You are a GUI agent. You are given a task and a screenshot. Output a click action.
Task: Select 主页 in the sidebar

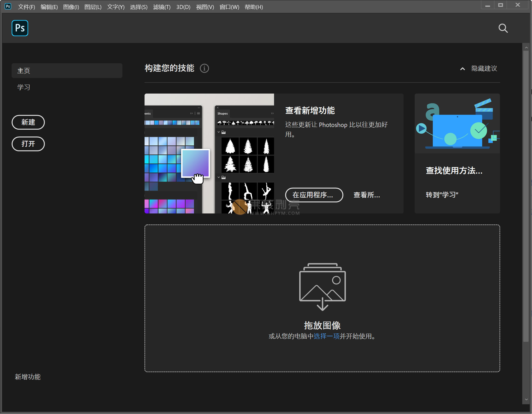[67, 71]
